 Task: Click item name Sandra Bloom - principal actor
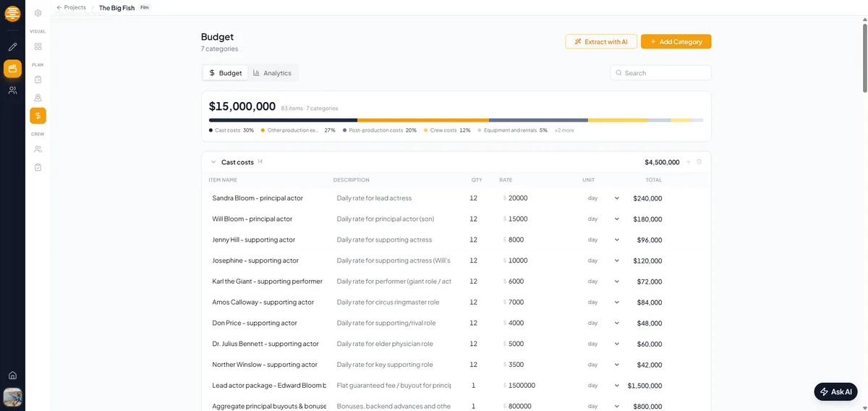coord(258,198)
